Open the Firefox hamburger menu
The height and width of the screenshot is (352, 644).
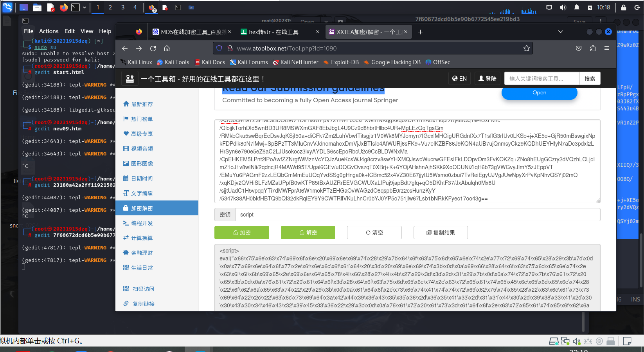[607, 48]
